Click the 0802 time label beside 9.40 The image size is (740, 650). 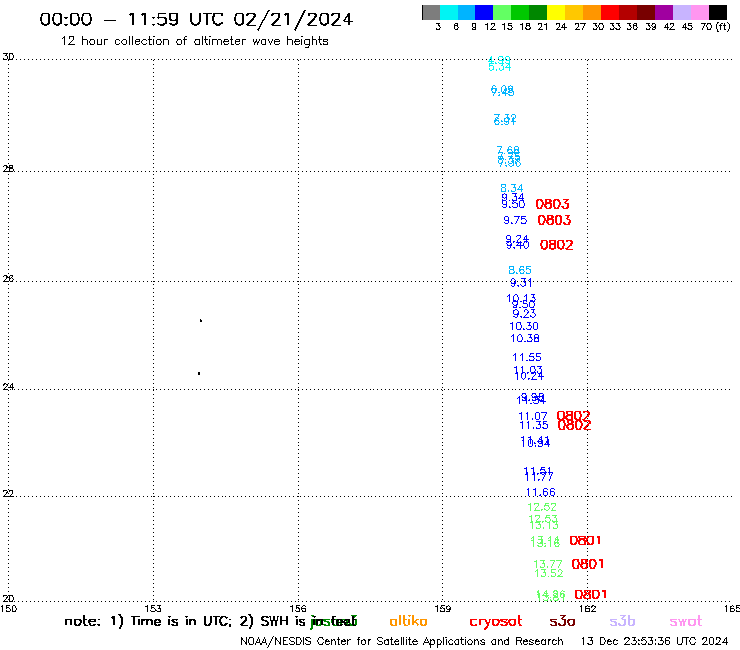(556, 245)
